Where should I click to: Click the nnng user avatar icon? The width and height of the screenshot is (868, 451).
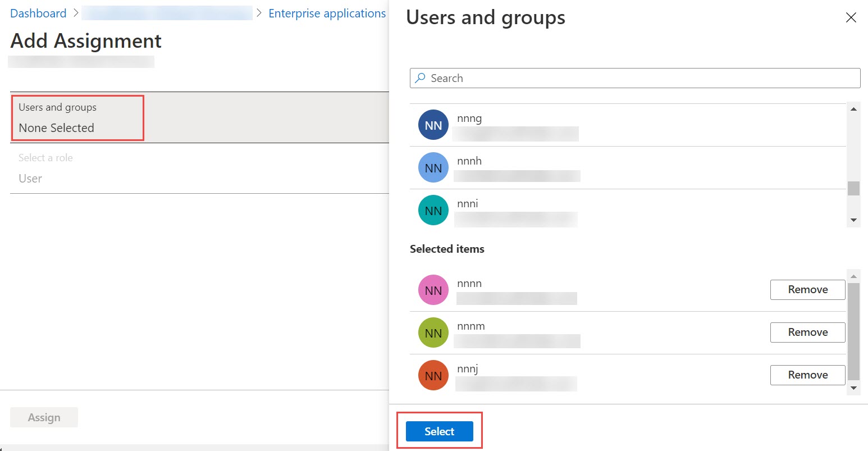click(x=433, y=125)
